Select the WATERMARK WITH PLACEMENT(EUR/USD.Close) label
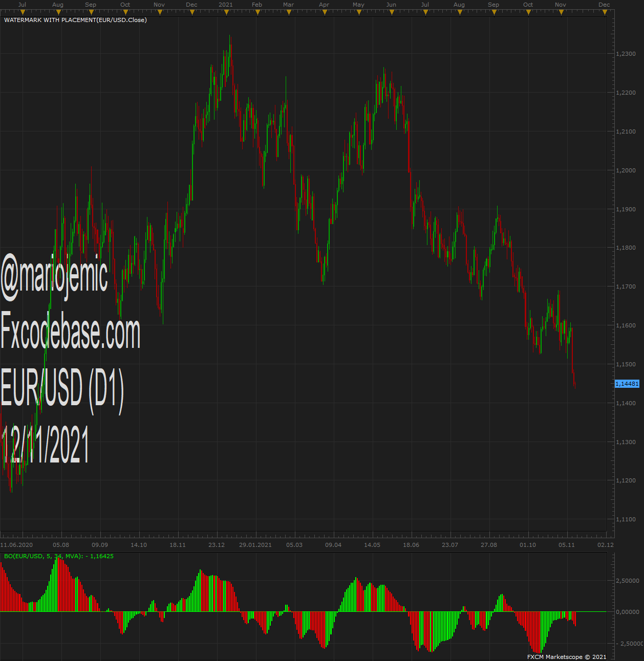 75,20
